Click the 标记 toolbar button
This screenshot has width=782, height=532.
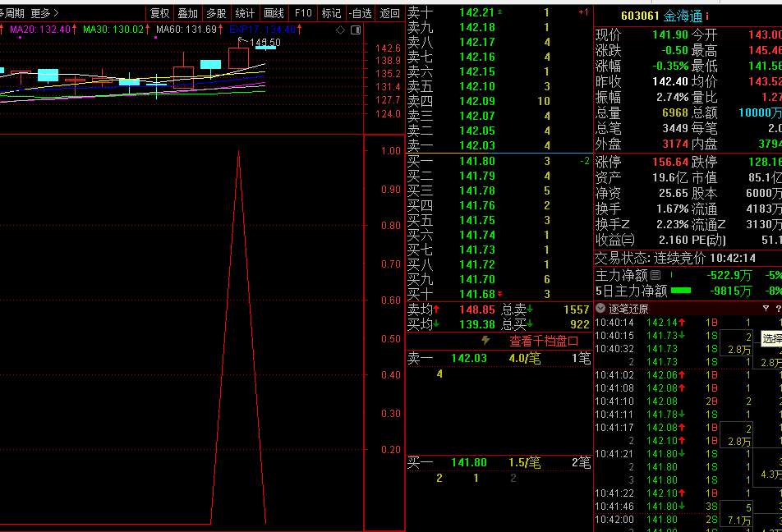pyautogui.click(x=331, y=13)
